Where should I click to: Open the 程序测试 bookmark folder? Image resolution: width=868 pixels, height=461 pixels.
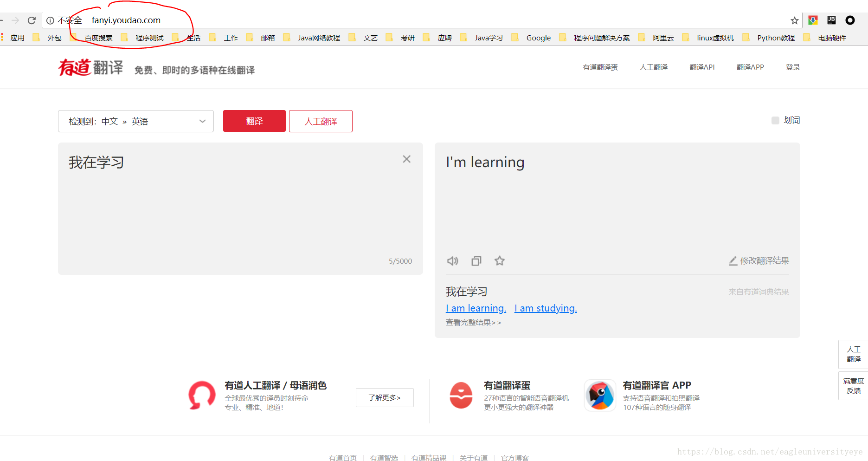pos(142,38)
